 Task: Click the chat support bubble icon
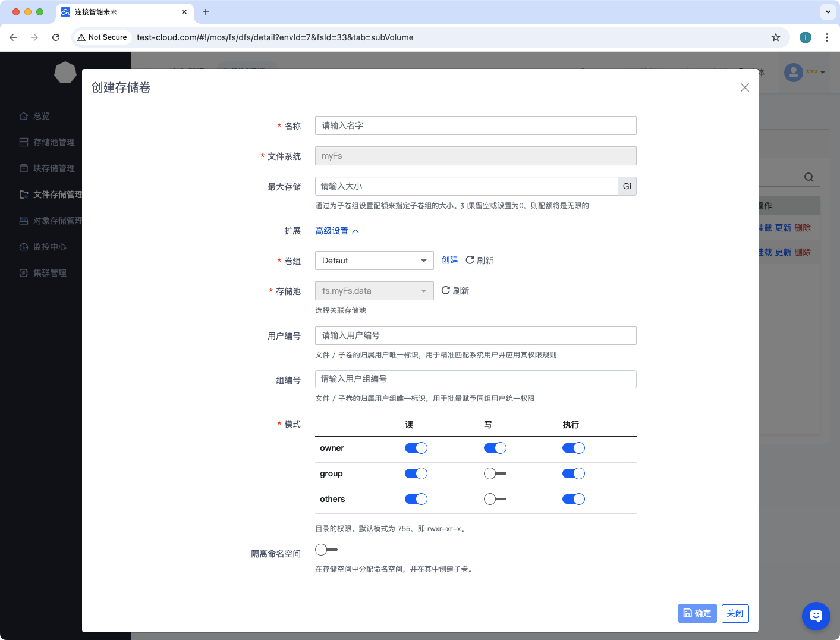816,616
